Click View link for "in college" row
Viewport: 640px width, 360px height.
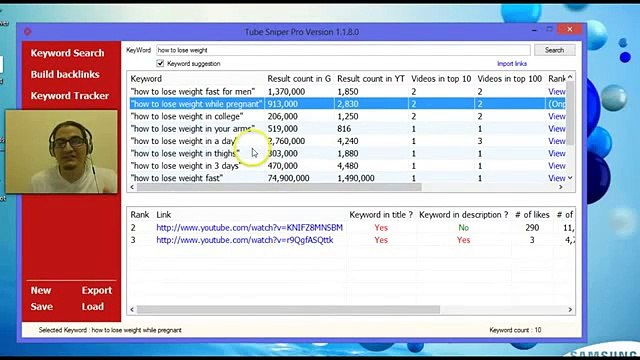(x=557, y=116)
